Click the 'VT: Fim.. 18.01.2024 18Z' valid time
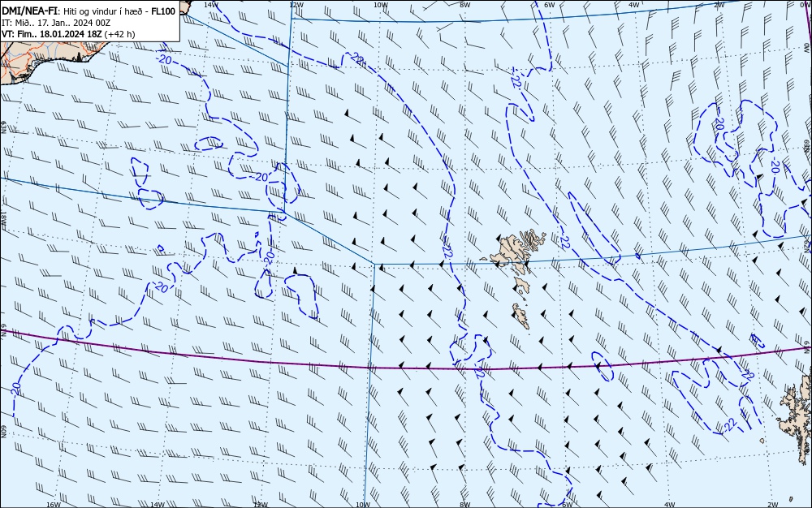Image resolution: width=812 pixels, height=508 pixels. pos(52,34)
